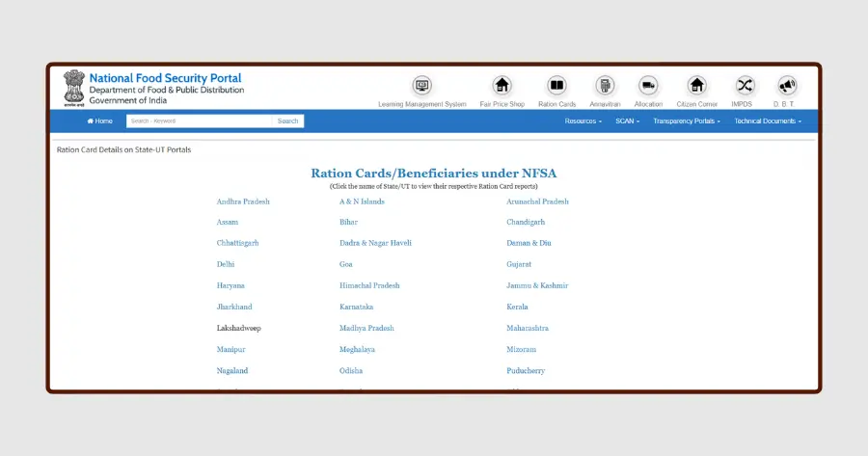Open the Ration Cards book icon
This screenshot has height=456, width=868.
coord(556,86)
